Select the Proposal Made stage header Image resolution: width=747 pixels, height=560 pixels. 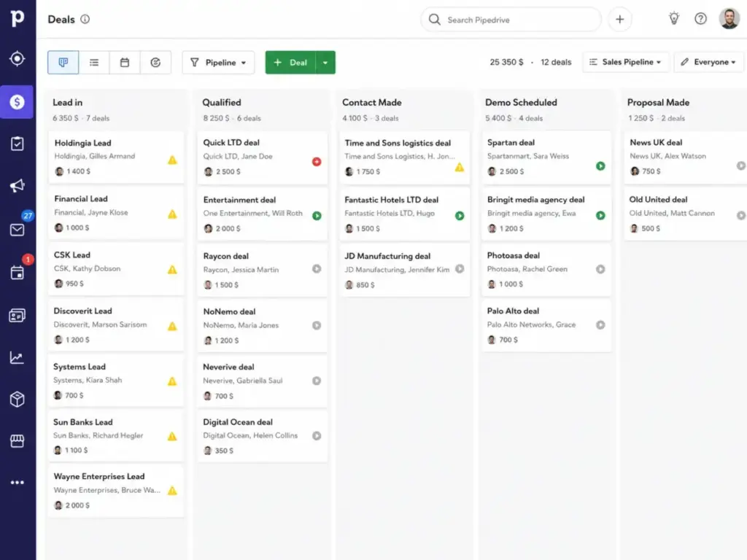click(658, 102)
